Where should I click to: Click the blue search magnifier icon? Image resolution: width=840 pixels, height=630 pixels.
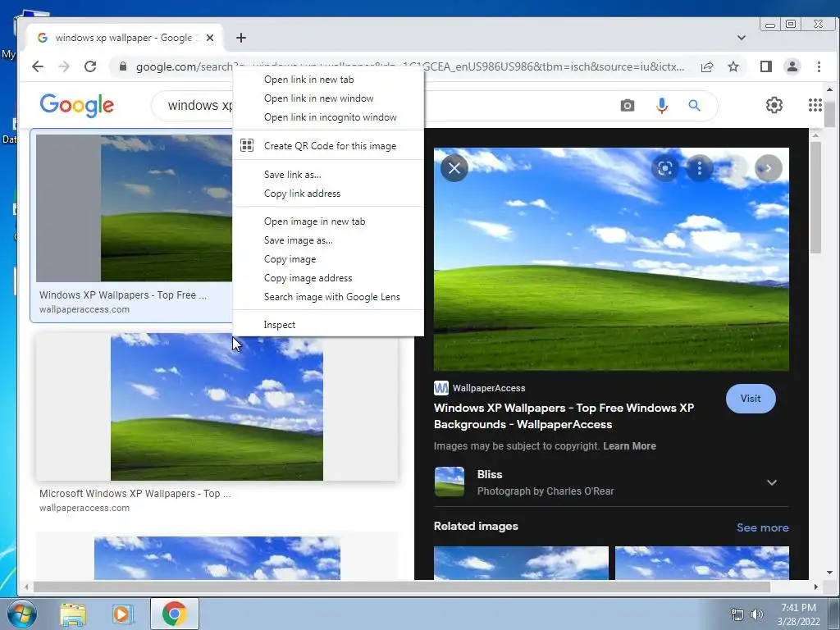[694, 106]
